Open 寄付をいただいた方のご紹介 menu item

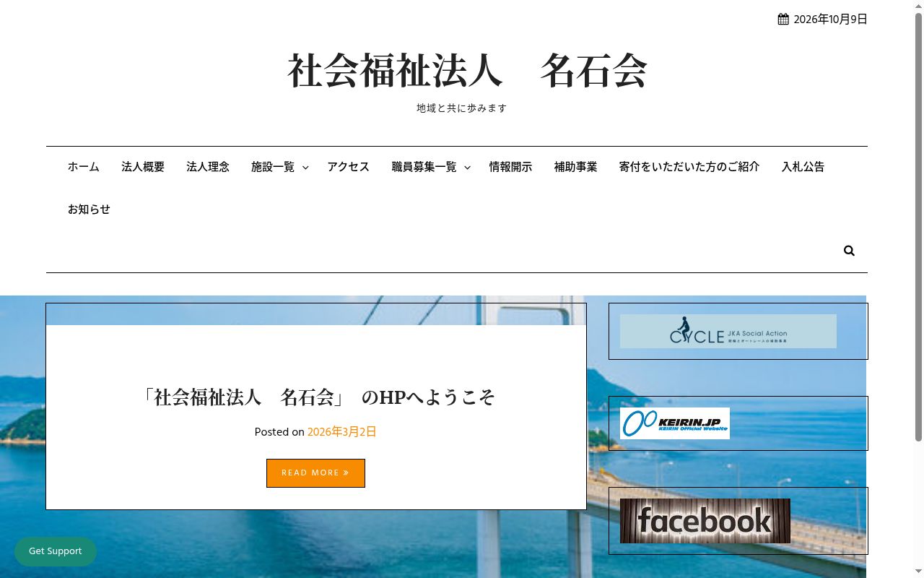689,167
